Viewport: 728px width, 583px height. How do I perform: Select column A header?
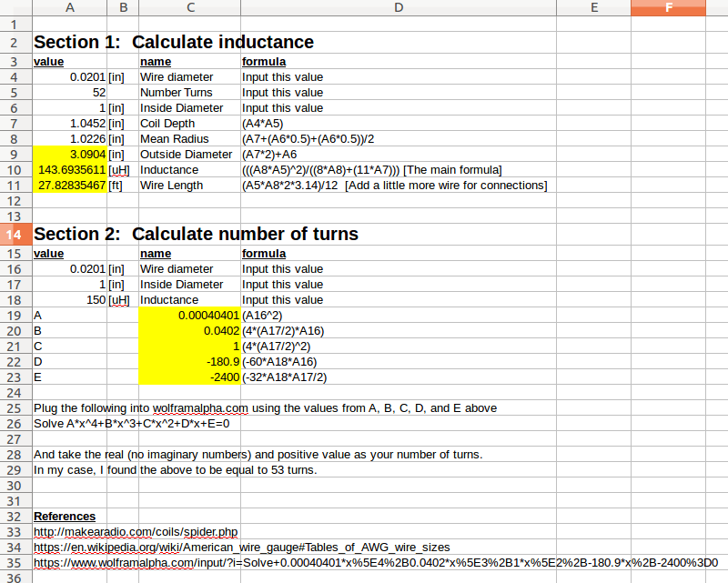(70, 7)
